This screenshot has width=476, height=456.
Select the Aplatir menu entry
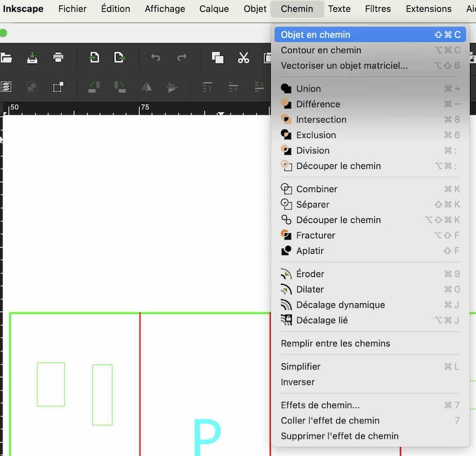370,251
